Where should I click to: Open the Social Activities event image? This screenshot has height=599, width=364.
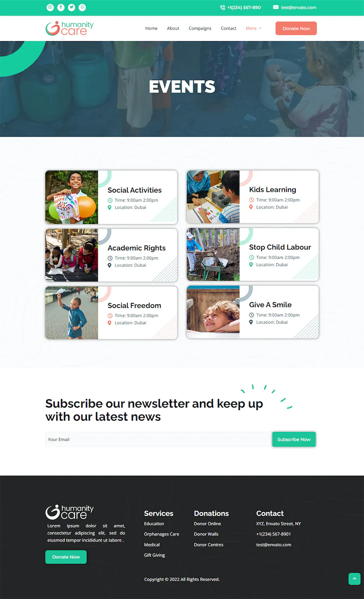72,197
